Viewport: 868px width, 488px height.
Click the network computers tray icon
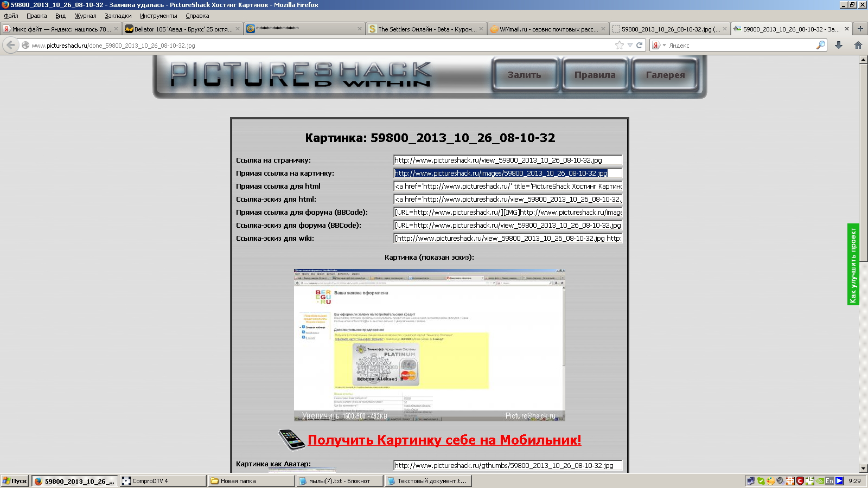(751, 481)
